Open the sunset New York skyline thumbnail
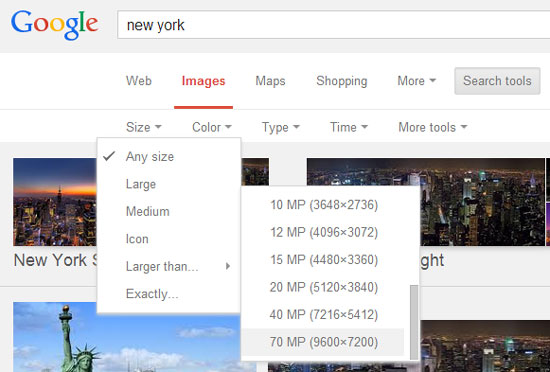 (55, 202)
